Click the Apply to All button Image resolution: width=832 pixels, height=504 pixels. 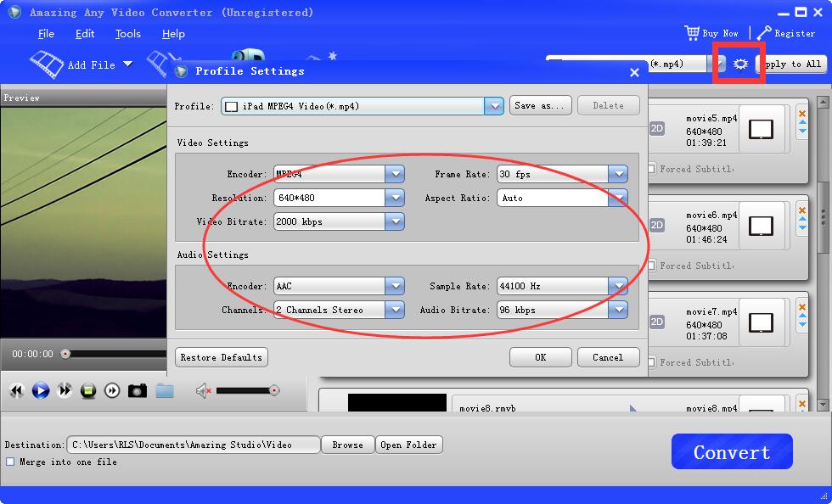coord(791,64)
